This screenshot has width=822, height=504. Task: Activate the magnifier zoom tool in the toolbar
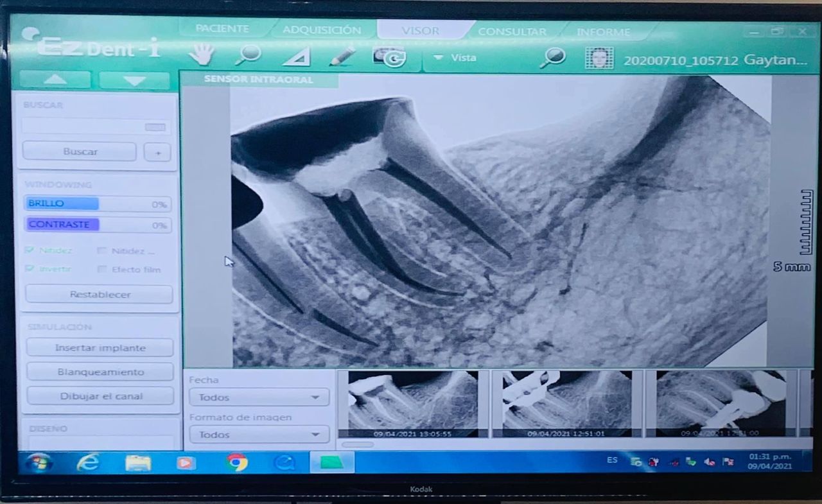[x=248, y=55]
